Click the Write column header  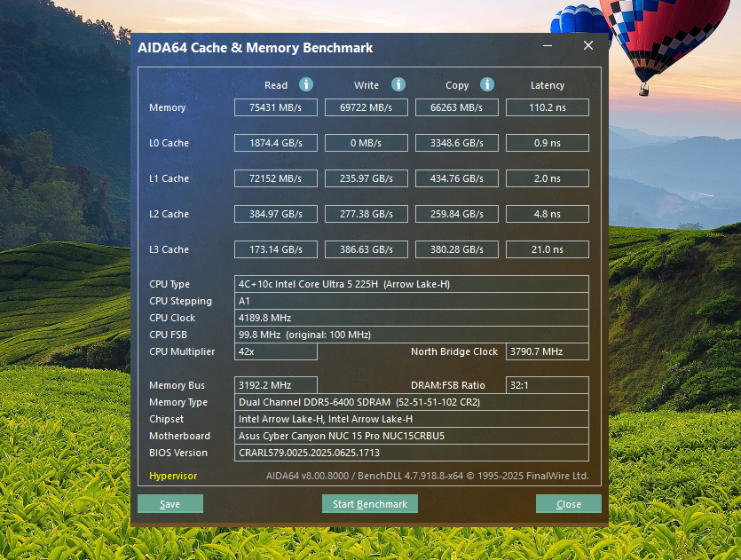click(x=367, y=85)
